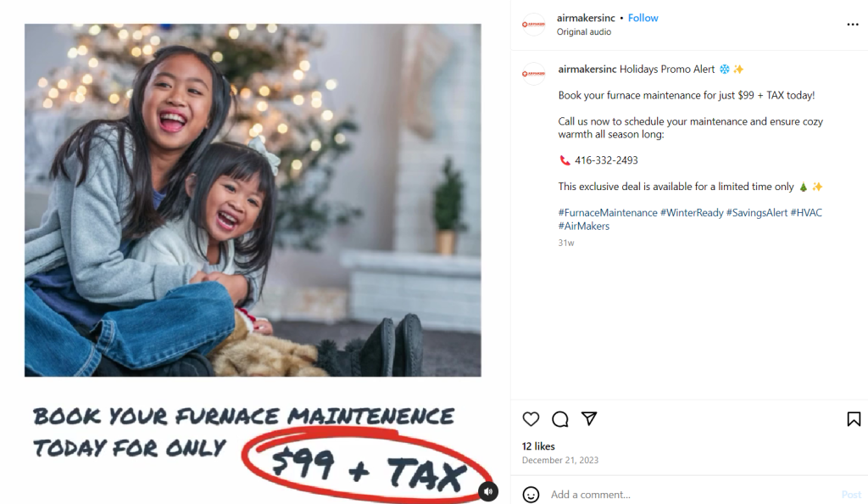Open the airmakersinc profile picture in header
This screenshot has width=868, height=504.
(534, 25)
